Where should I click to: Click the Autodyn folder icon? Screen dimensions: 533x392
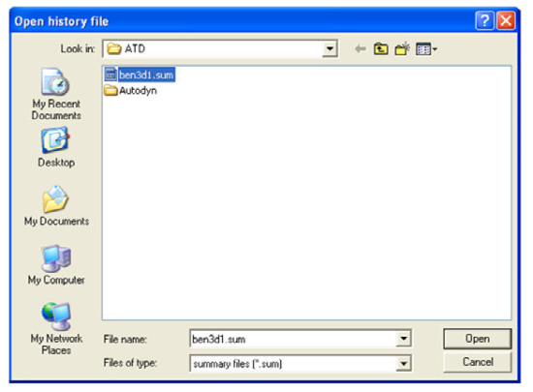110,90
